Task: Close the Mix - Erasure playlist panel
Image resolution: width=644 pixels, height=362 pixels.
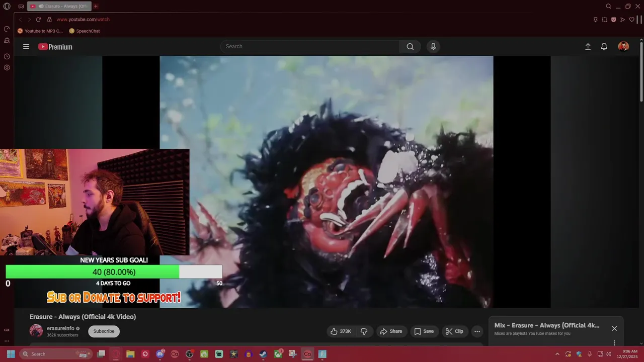Action: pos(614,328)
